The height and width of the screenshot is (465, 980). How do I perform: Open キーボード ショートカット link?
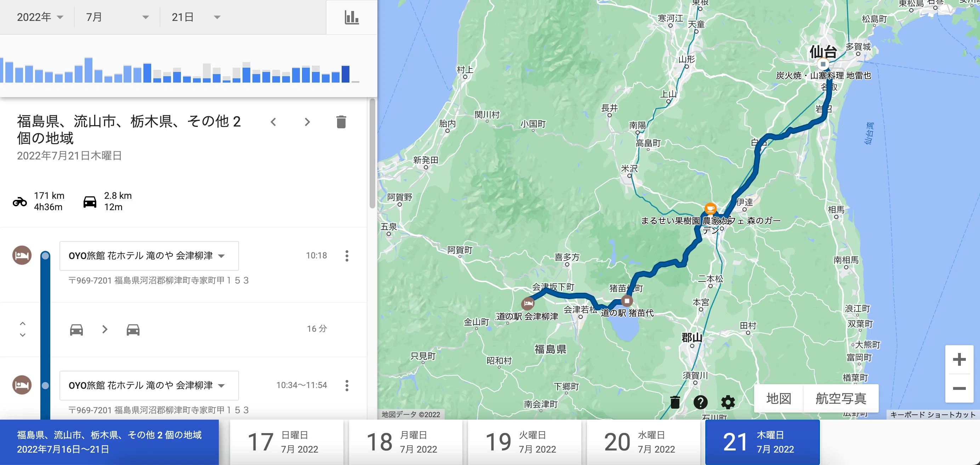933,414
